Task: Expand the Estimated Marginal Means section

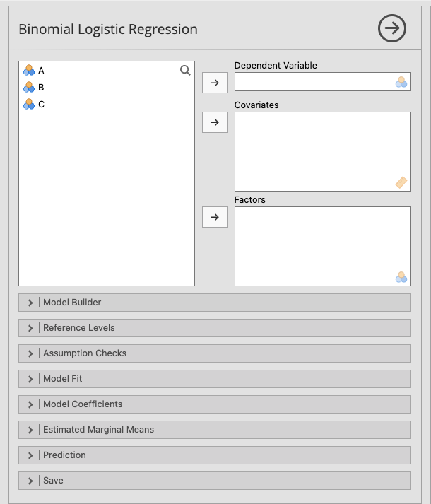Action: coord(214,430)
